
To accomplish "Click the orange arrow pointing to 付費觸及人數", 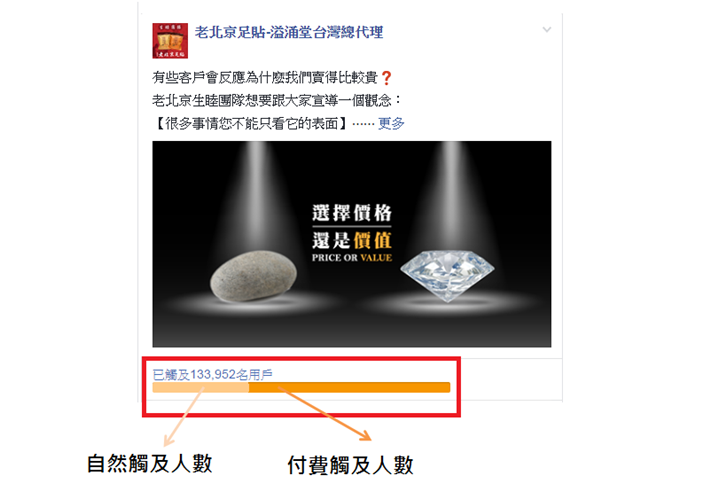I will click(x=325, y=414).
